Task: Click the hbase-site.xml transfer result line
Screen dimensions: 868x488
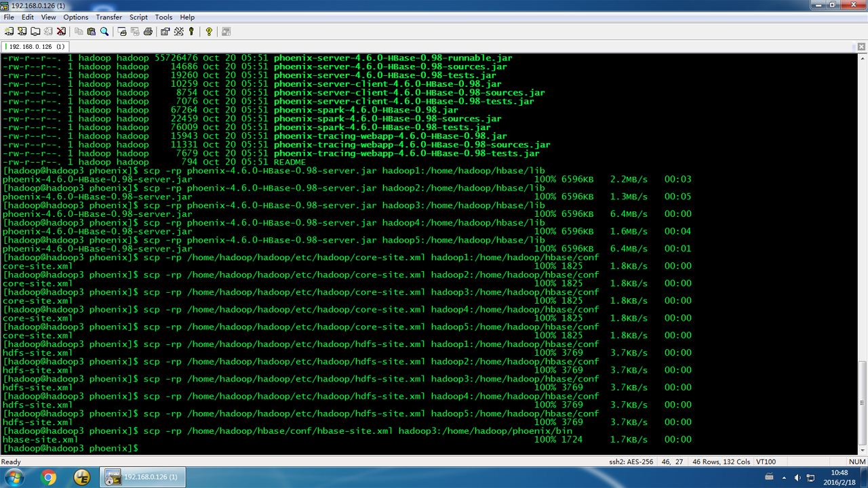Action: (x=347, y=440)
